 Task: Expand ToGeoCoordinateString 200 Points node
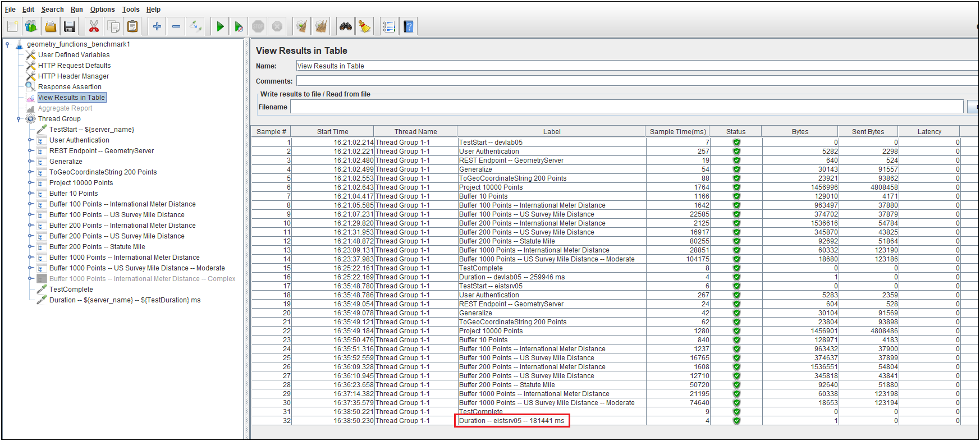pyautogui.click(x=30, y=172)
